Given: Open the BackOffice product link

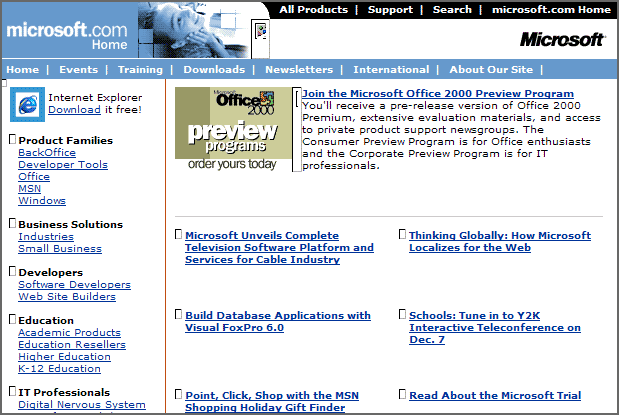Looking at the screenshot, I should (47, 153).
